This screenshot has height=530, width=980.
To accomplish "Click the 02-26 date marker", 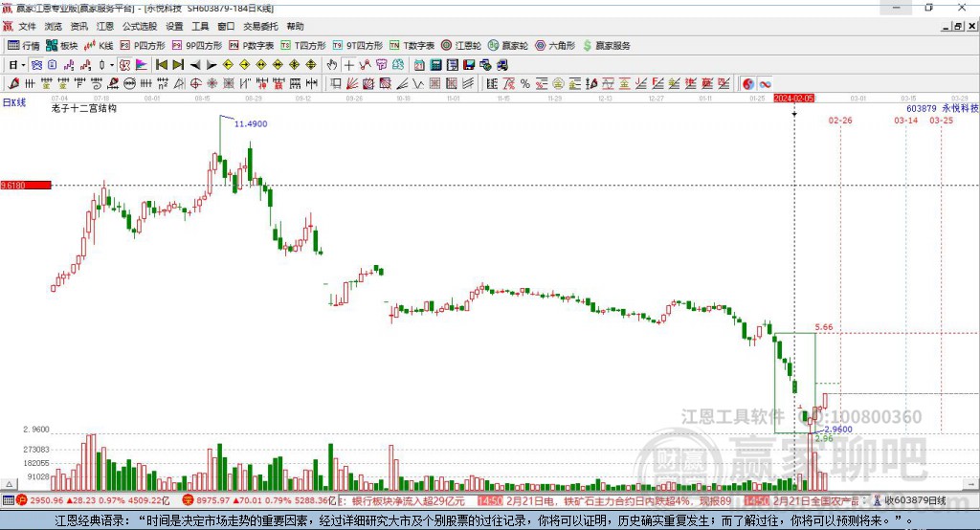I will point(840,120).
